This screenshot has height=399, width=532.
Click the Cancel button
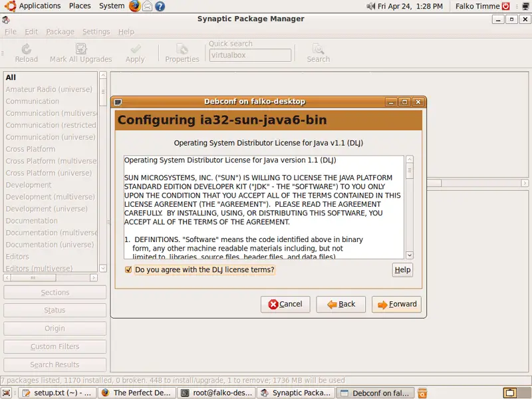pos(285,305)
